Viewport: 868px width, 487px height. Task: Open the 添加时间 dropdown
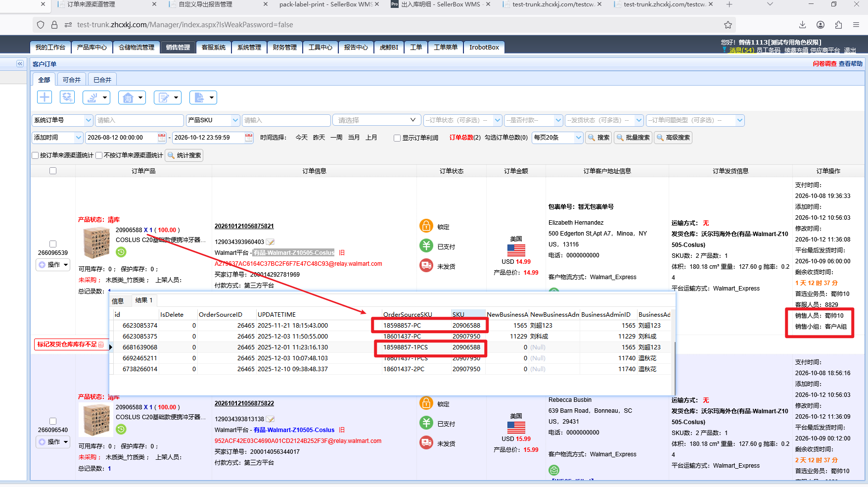[x=57, y=138]
